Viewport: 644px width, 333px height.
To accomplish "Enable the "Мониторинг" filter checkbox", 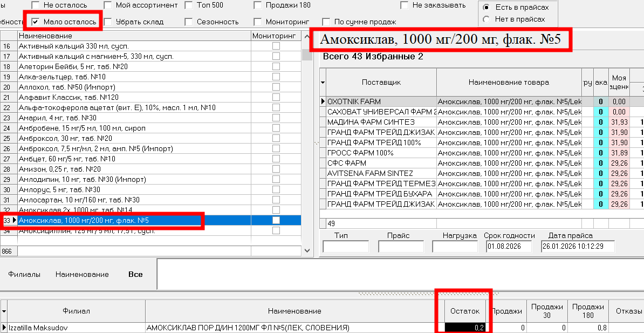I will (x=257, y=22).
